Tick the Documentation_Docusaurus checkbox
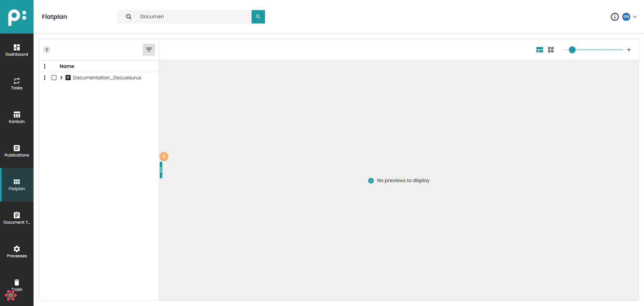The height and width of the screenshot is (306, 644). click(x=54, y=78)
